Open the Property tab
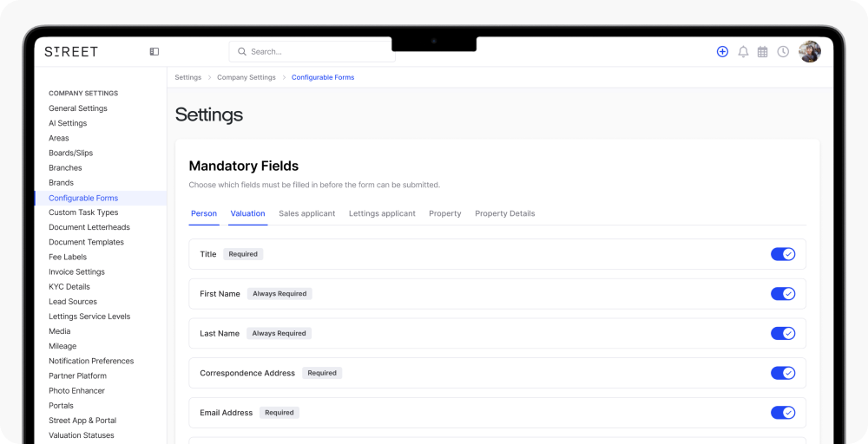Viewport: 868px width, 444px height. [x=445, y=213]
